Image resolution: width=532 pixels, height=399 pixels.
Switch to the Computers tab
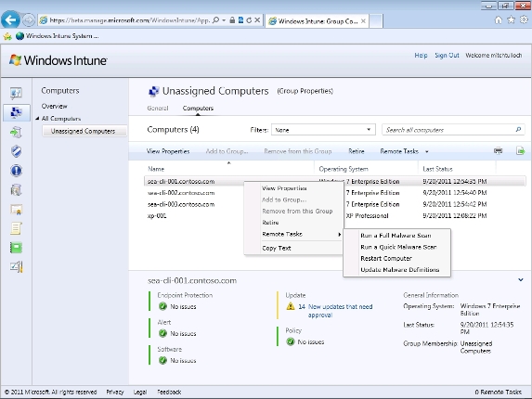(x=198, y=109)
